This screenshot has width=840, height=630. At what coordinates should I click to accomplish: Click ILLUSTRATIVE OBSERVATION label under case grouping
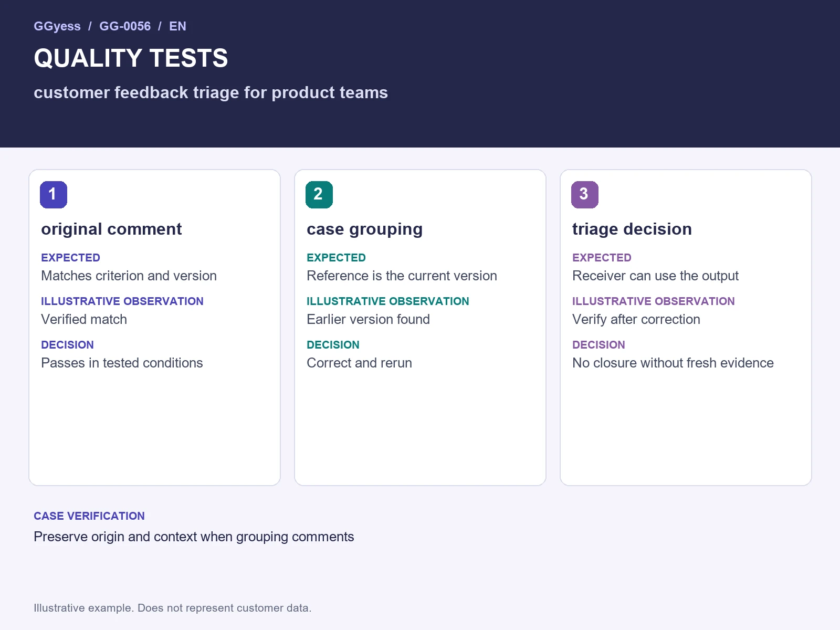pos(388,301)
